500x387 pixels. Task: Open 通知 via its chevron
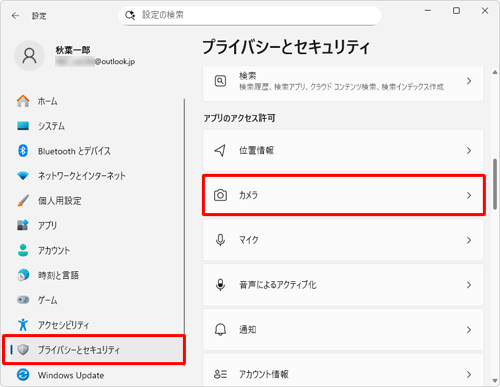click(x=469, y=330)
